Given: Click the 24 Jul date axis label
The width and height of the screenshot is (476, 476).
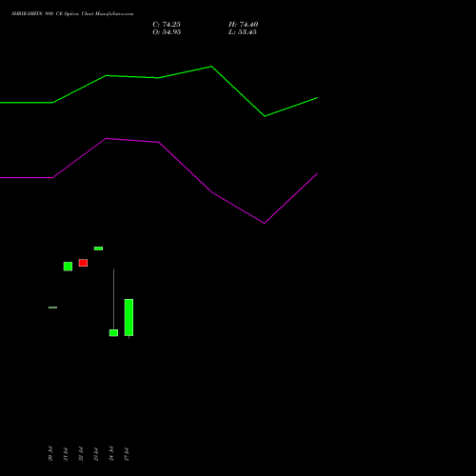Looking at the screenshot, I should (x=111, y=453).
